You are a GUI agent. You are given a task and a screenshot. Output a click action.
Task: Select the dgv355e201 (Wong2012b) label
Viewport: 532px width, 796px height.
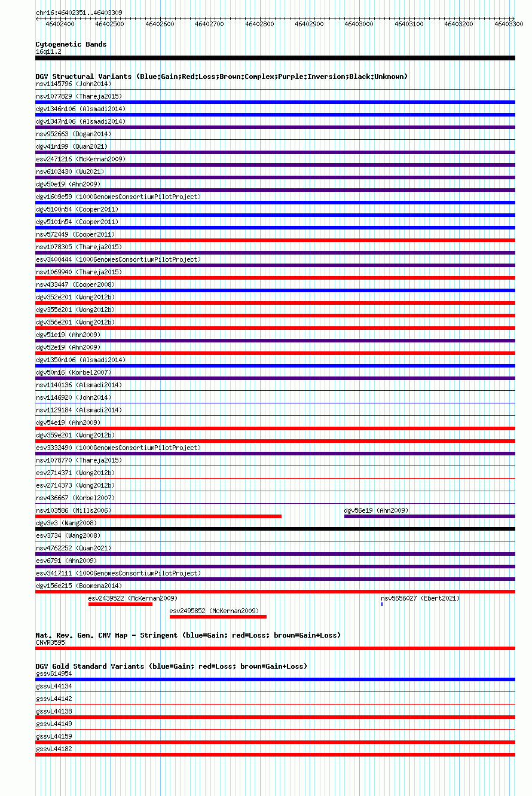[75, 310]
